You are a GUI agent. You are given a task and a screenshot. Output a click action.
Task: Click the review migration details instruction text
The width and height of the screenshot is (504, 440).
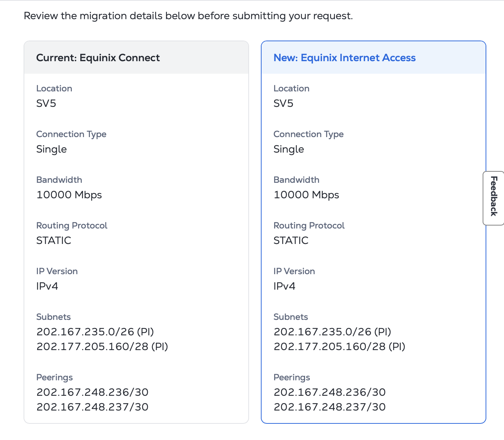pyautogui.click(x=188, y=16)
